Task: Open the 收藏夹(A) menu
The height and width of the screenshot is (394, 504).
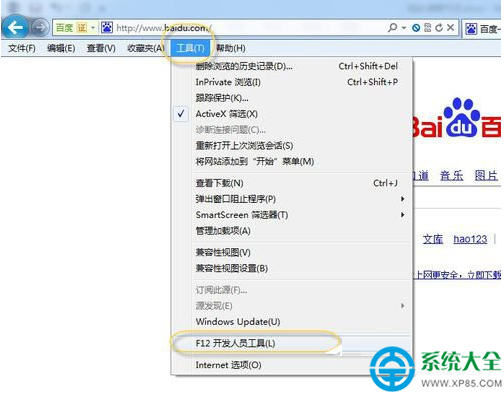Action: [146, 48]
